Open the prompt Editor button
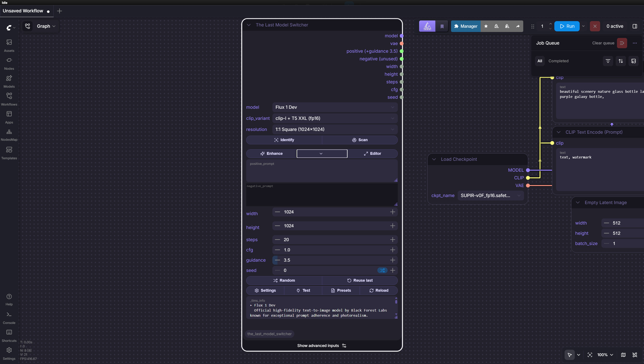 372,154
